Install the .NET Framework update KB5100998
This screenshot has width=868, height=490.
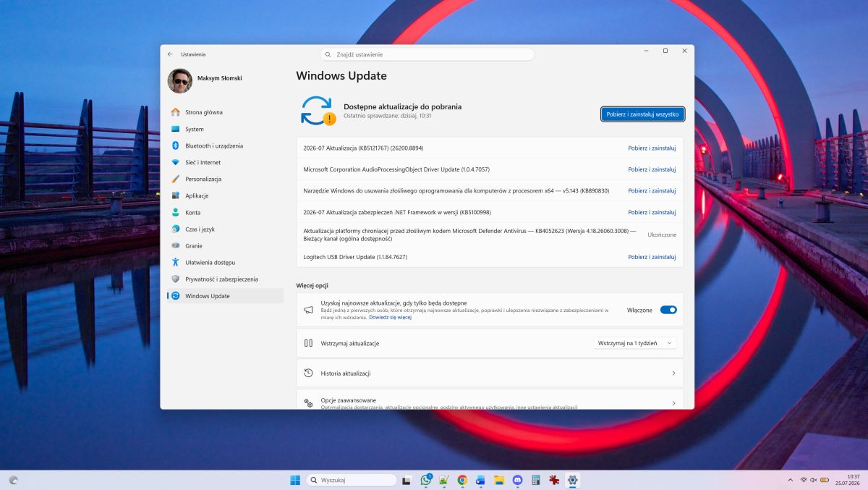coord(652,212)
